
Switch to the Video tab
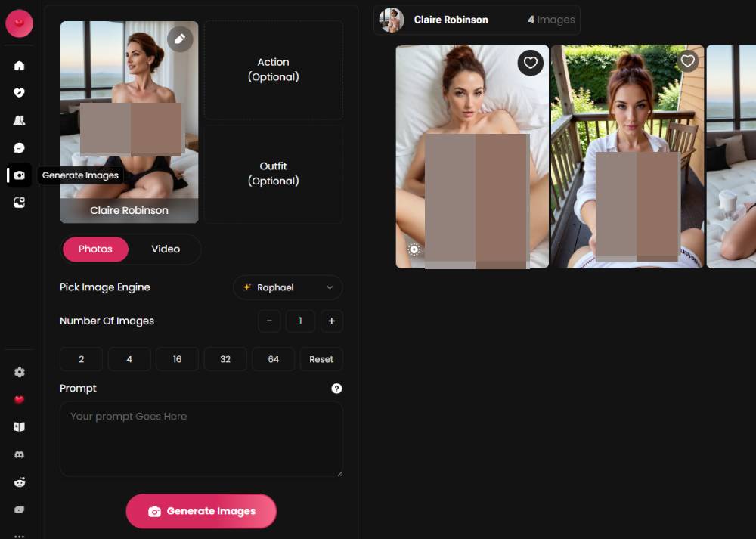(166, 249)
